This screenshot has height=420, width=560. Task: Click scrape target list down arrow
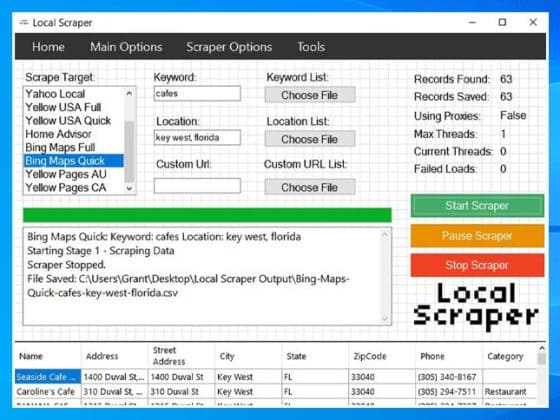129,188
